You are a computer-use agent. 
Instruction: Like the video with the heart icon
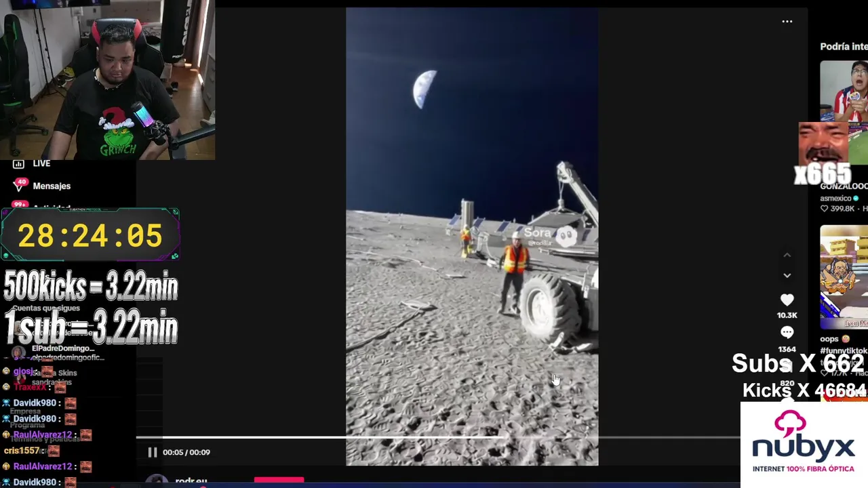[x=787, y=300]
